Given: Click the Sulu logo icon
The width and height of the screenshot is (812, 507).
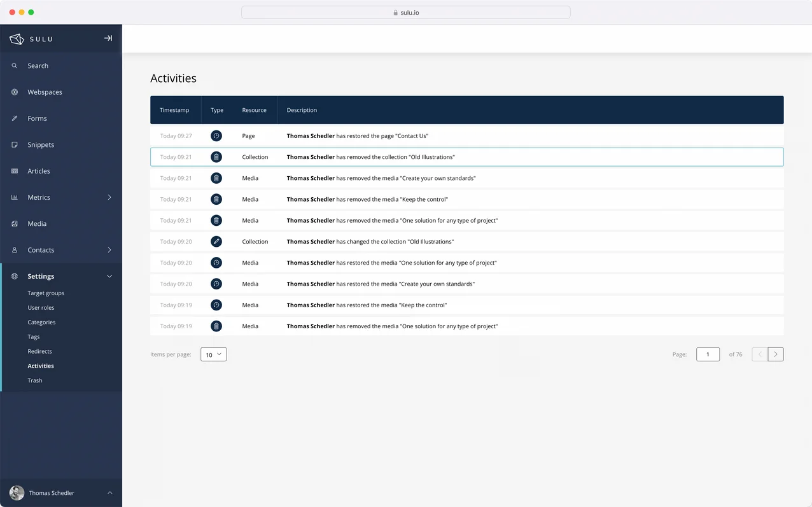Looking at the screenshot, I should pyautogui.click(x=17, y=39).
